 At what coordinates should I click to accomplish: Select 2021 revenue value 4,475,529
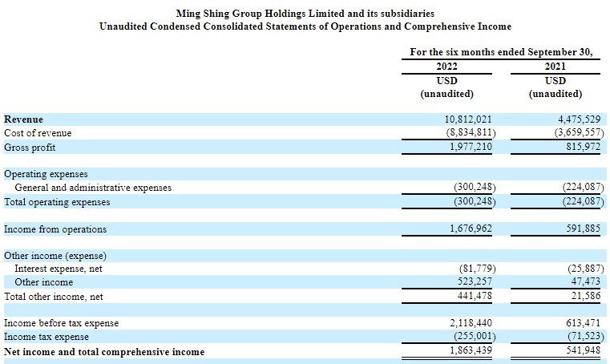click(x=580, y=119)
